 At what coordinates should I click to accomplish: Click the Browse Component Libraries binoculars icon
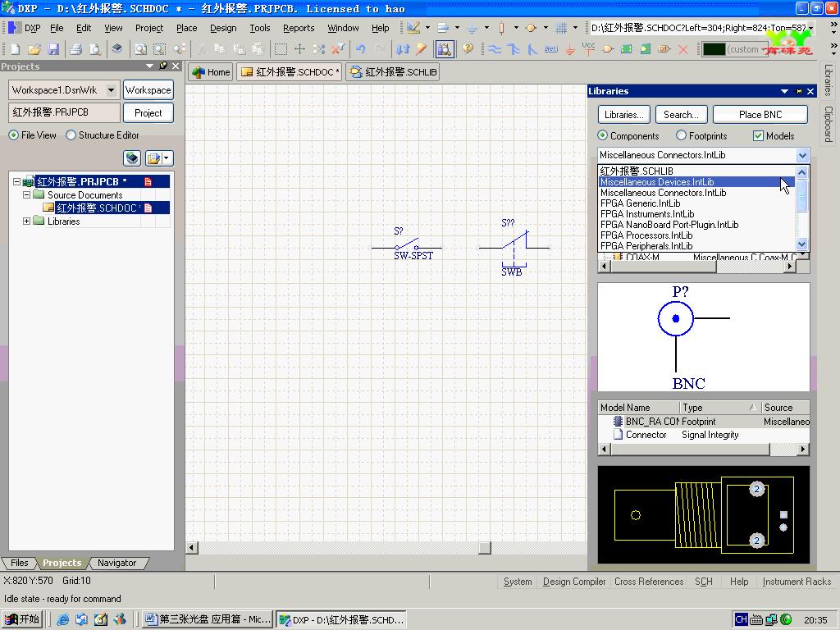pyautogui.click(x=444, y=49)
